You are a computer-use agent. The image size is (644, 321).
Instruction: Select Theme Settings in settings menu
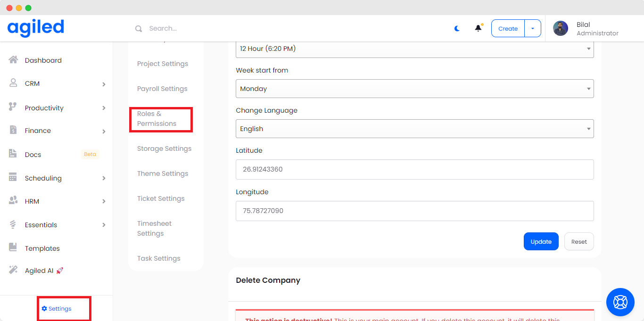163,173
